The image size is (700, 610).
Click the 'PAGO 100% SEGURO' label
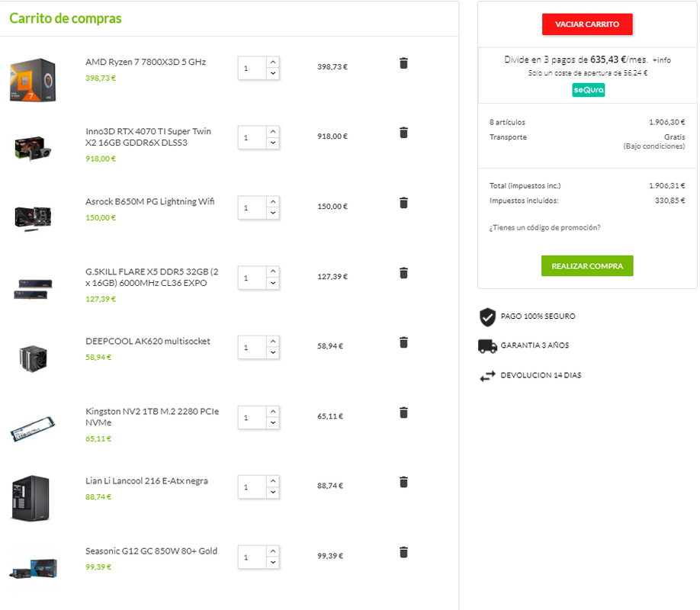[x=538, y=316]
